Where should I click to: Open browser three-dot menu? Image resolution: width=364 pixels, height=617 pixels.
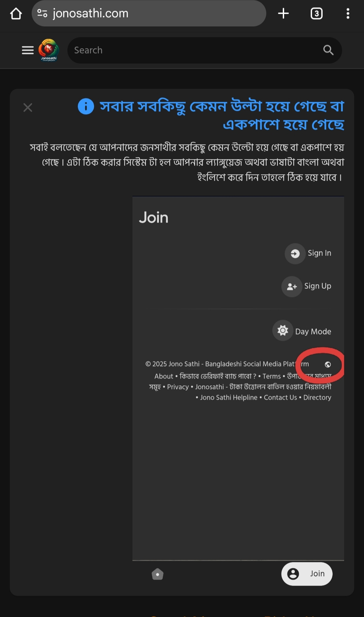coord(348,13)
